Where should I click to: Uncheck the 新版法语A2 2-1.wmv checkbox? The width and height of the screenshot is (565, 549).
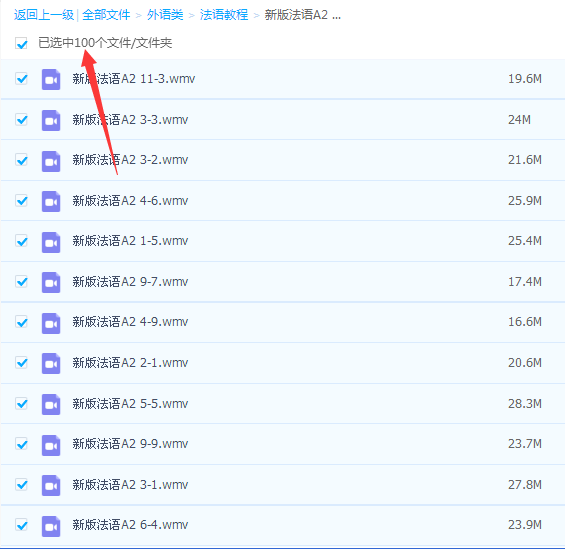[21, 362]
